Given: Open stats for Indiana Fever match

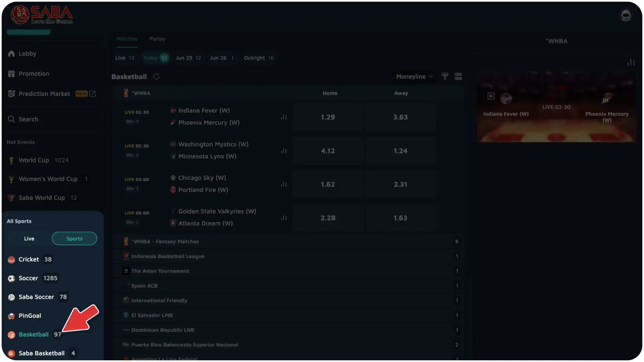Looking at the screenshot, I should (x=284, y=117).
